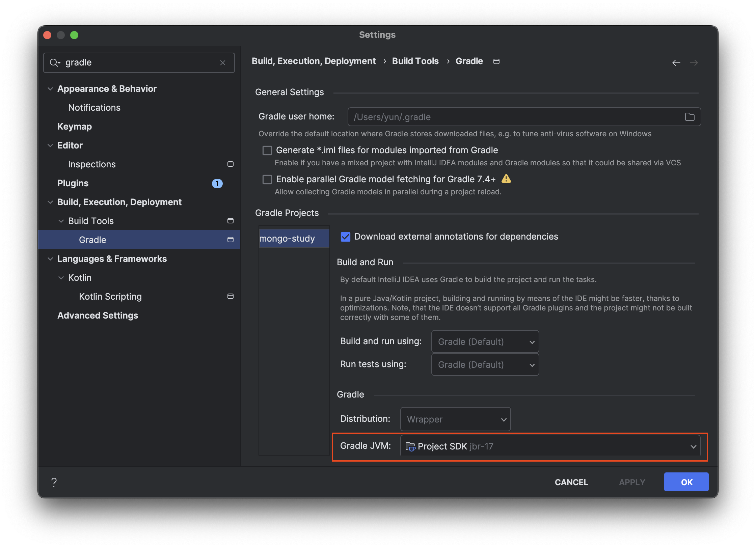Viewport: 756px width, 548px height.
Task: Click the folder browse icon in Gradle user home
Action: pyautogui.click(x=690, y=117)
